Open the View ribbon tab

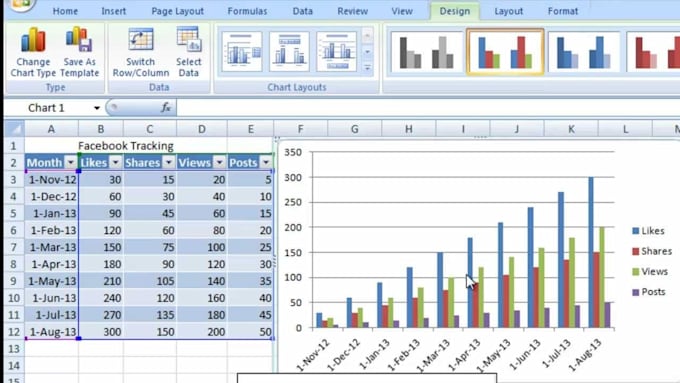[x=402, y=11]
